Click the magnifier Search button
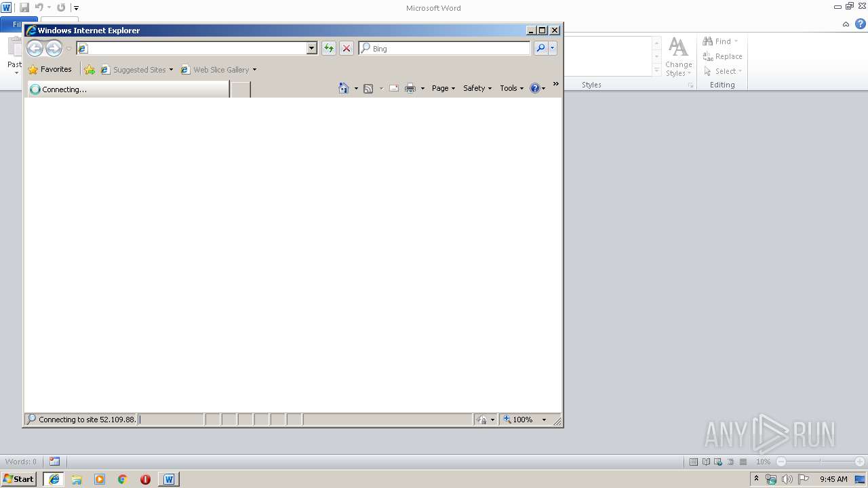 (540, 48)
